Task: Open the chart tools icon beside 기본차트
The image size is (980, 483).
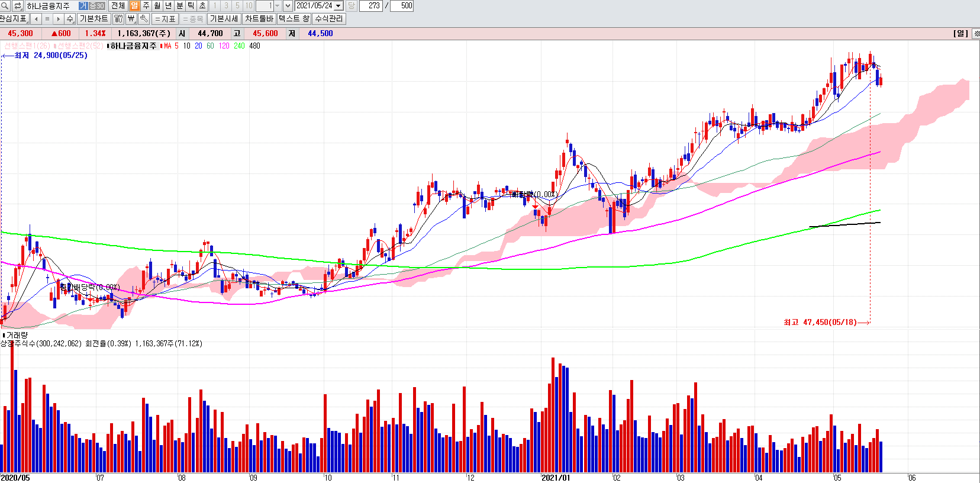Action: click(x=118, y=19)
